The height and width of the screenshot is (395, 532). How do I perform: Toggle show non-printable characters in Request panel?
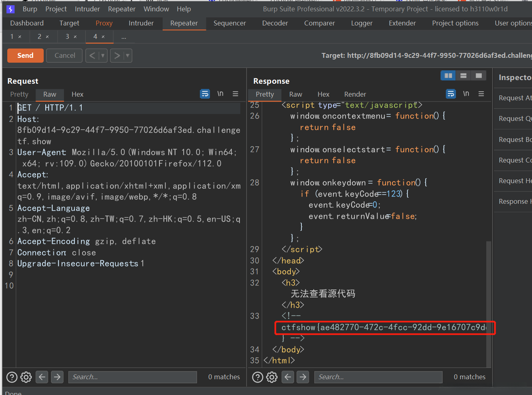click(x=220, y=94)
